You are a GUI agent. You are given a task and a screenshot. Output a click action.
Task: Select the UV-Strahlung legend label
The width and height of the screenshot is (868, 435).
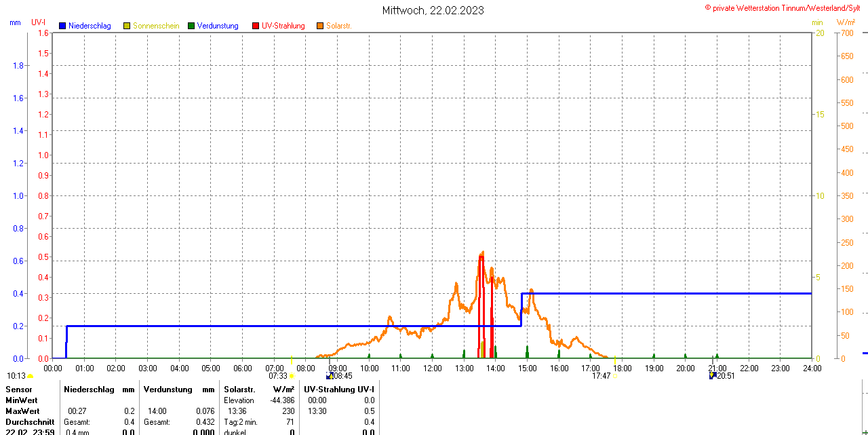coord(283,26)
